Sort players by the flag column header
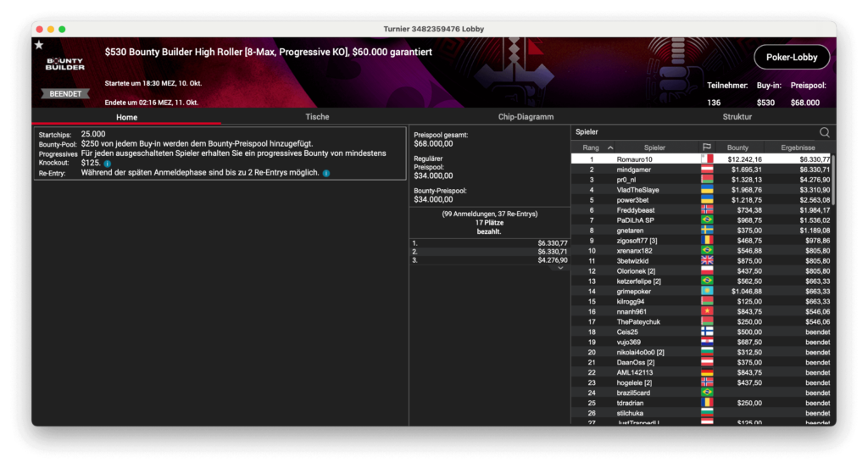Screen dimensions: 868x468 706,148
